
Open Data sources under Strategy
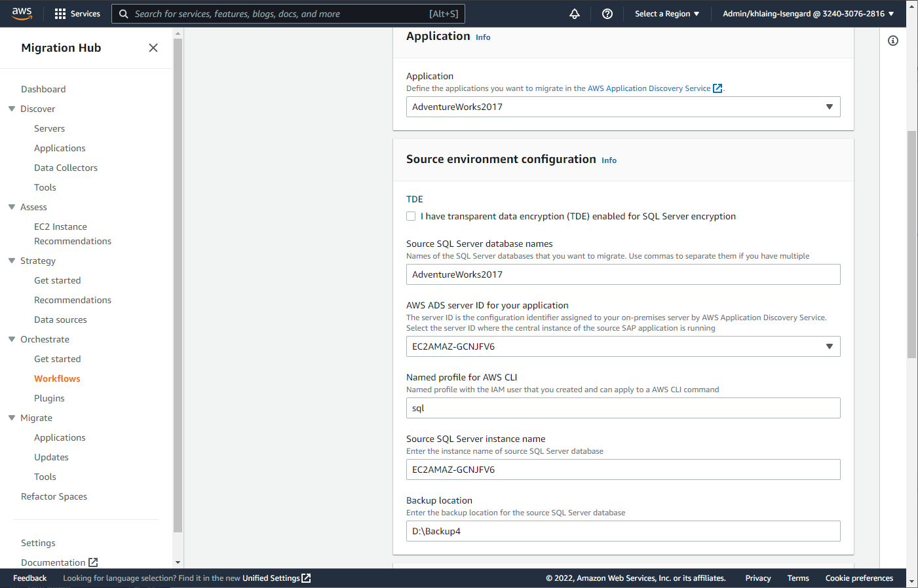point(60,320)
